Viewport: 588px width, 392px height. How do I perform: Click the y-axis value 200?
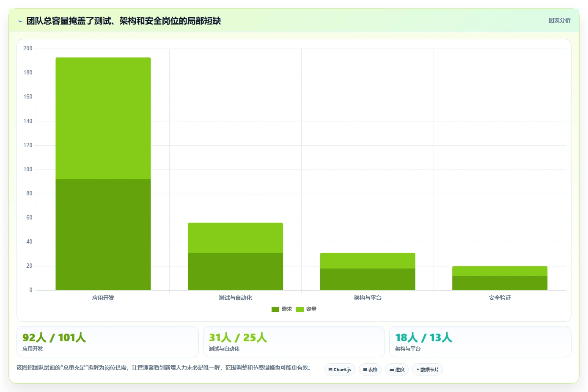[x=27, y=49]
